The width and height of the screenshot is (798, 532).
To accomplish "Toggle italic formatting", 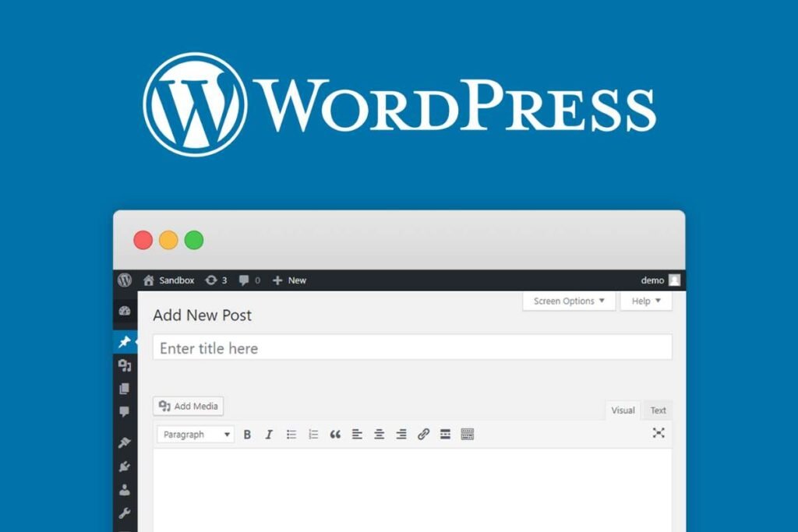I will point(269,435).
